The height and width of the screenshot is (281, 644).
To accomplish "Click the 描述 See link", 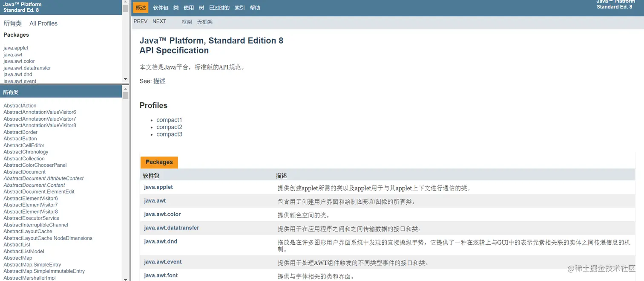I will (159, 81).
